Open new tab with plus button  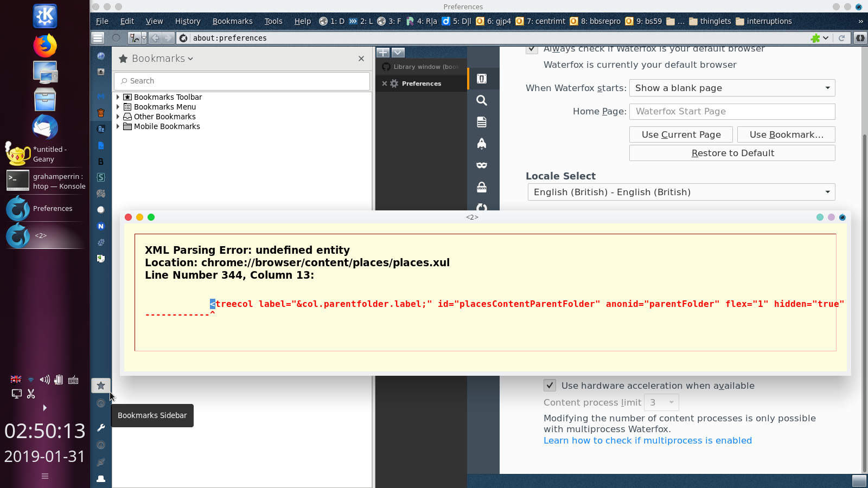(383, 53)
